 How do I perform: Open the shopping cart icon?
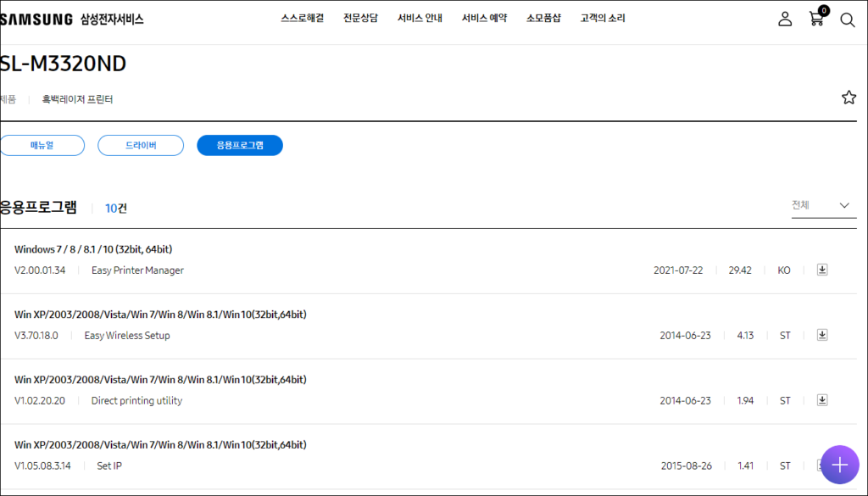coord(816,19)
